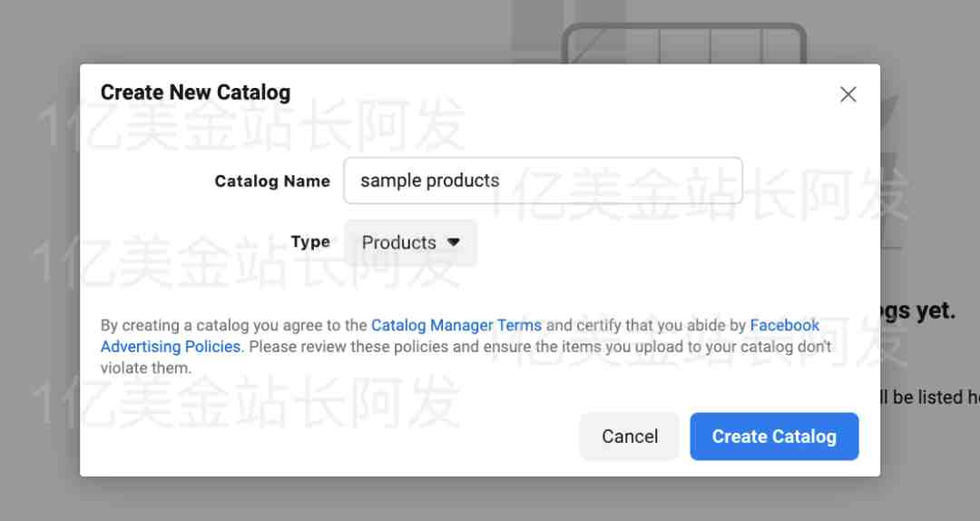Click into the Catalog Name field
Viewport: 980px width, 521px height.
pos(544,181)
